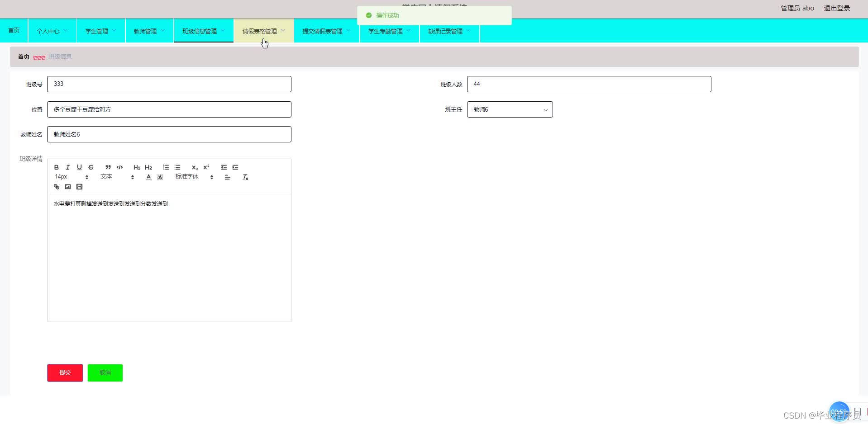Open the 标准字体 font family dropdown

click(194, 177)
